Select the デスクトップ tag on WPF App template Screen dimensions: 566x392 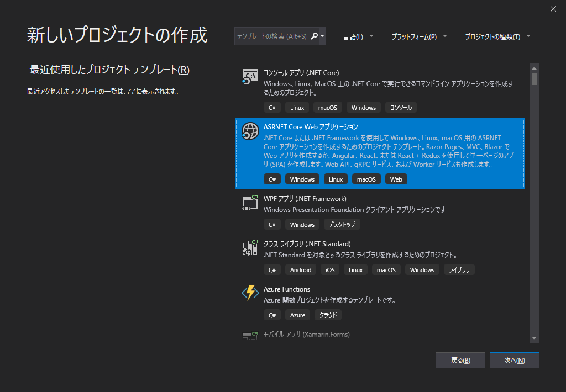[x=342, y=224]
